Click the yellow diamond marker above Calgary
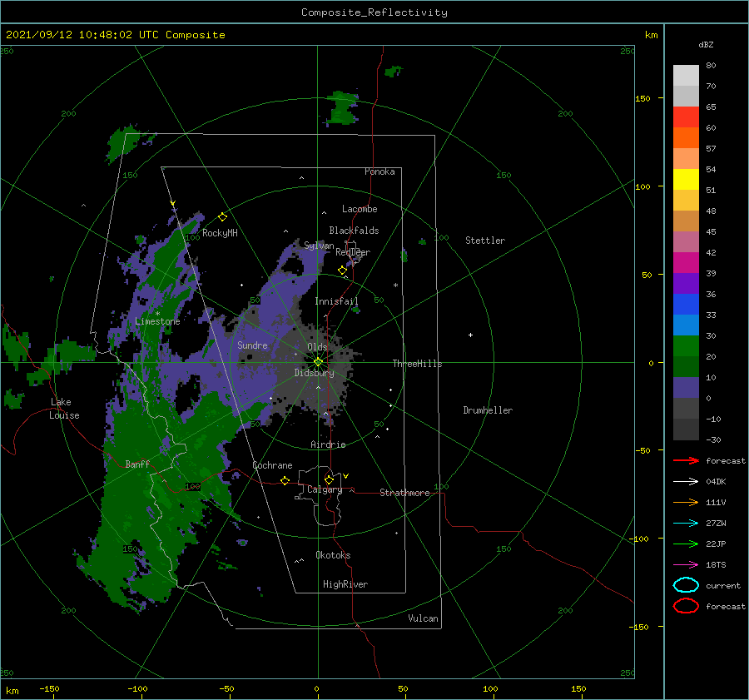 click(329, 479)
